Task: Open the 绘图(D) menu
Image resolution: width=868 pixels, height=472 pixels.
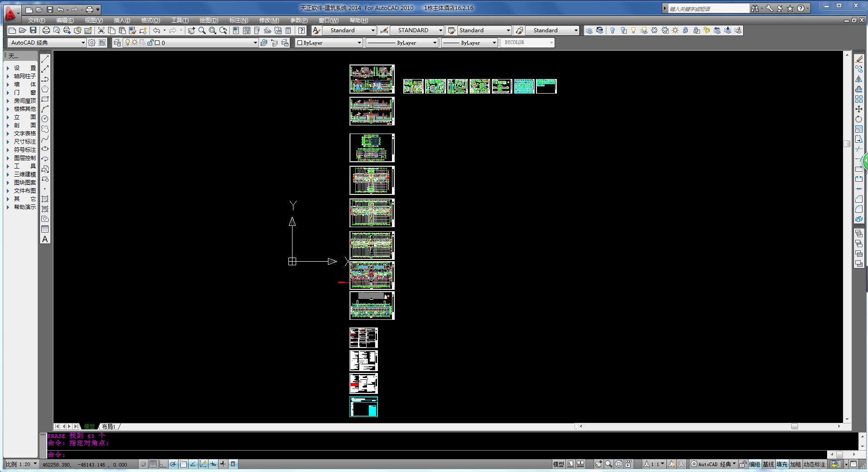Action: tap(208, 20)
